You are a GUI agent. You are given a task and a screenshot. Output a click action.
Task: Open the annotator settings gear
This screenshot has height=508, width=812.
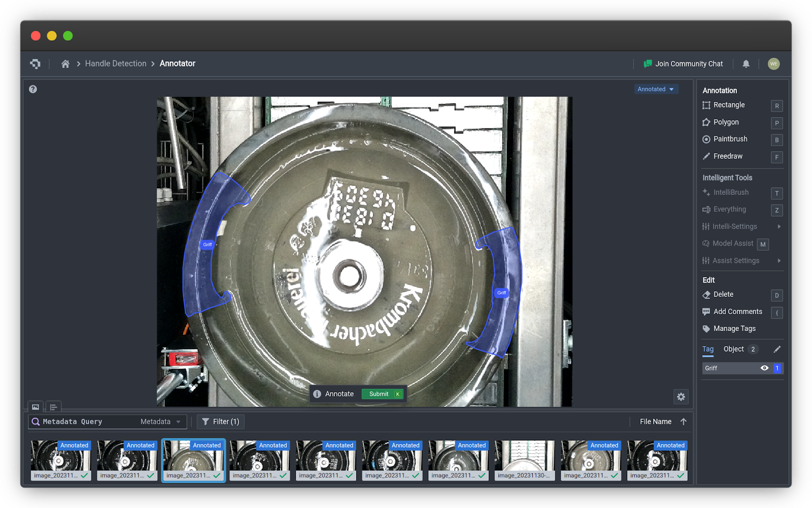[x=681, y=397]
